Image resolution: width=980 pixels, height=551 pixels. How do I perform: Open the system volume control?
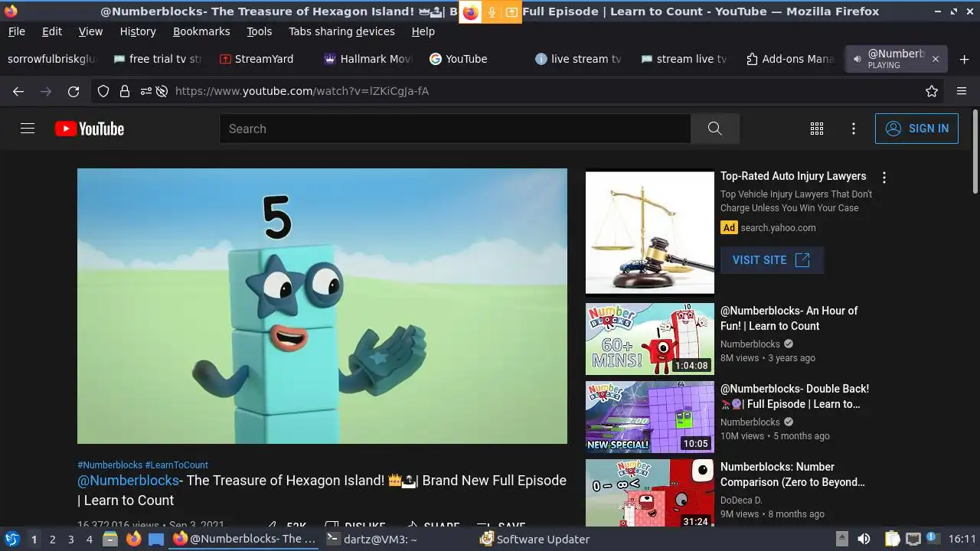click(x=864, y=539)
